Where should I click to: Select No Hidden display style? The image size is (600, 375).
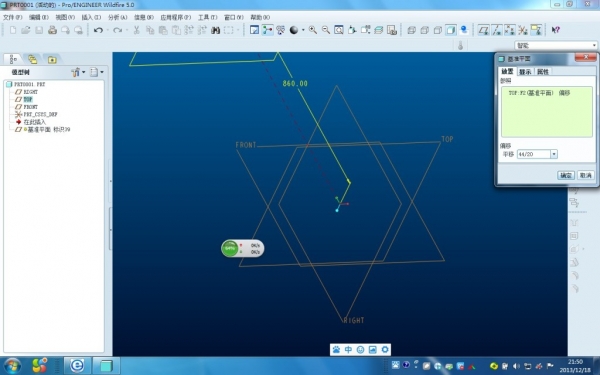click(438, 30)
